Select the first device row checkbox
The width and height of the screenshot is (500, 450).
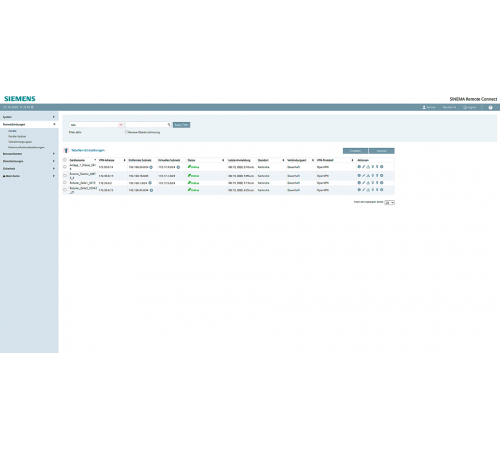(x=65, y=167)
